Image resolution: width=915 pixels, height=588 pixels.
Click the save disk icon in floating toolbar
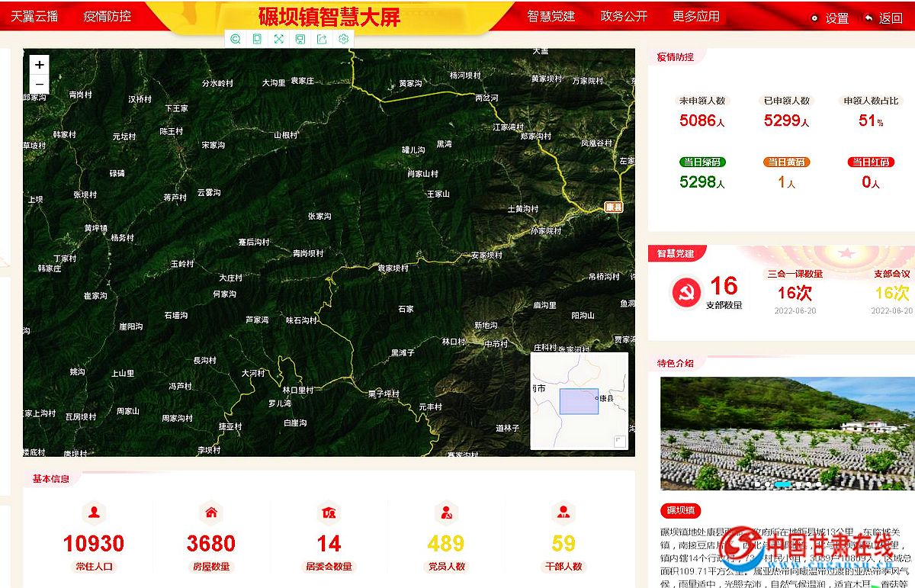pyautogui.click(x=300, y=39)
